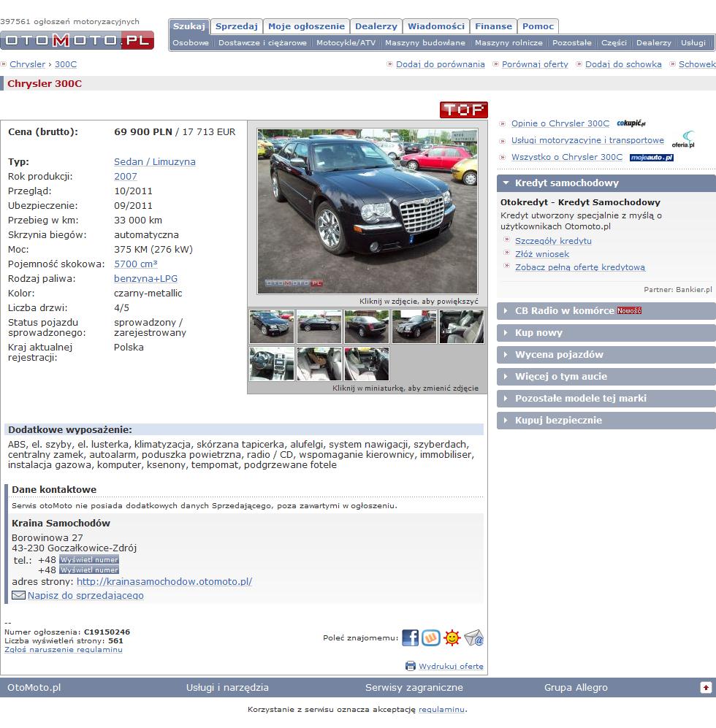
Task: Open the regulaminu link in footer
Action: pyautogui.click(x=441, y=710)
